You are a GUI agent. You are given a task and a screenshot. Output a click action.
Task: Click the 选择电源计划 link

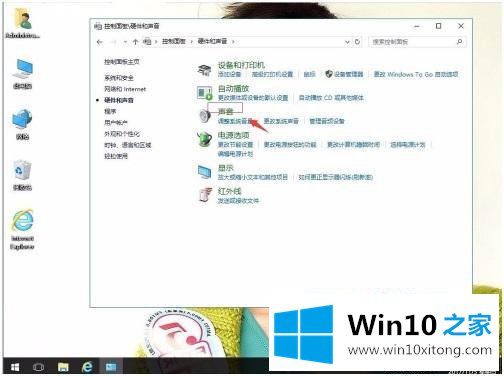[408, 145]
